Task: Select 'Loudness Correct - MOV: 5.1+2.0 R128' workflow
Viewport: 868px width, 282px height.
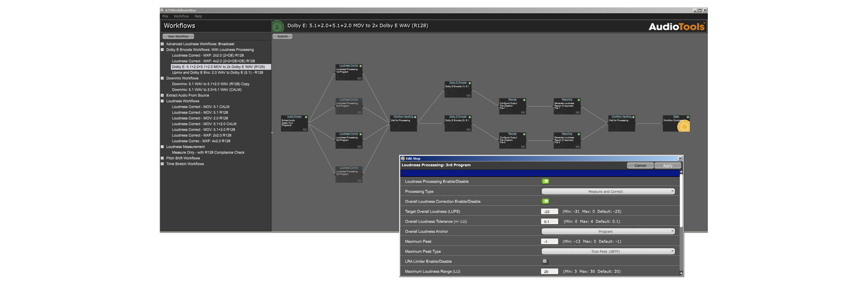Action: [x=204, y=130]
